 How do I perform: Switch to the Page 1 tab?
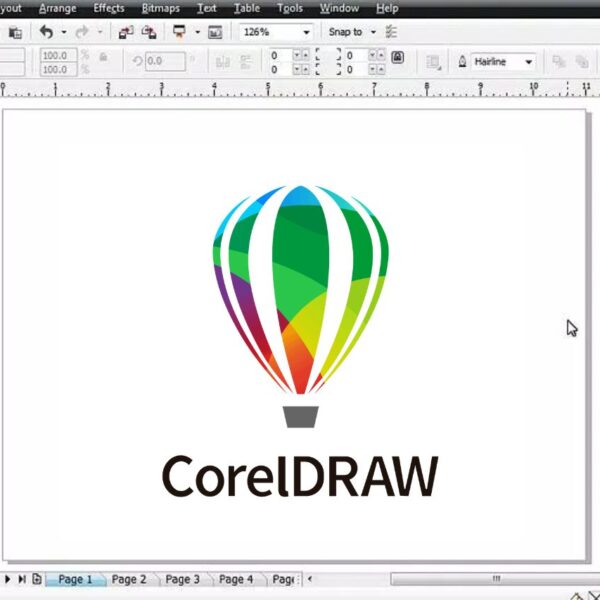(x=75, y=579)
